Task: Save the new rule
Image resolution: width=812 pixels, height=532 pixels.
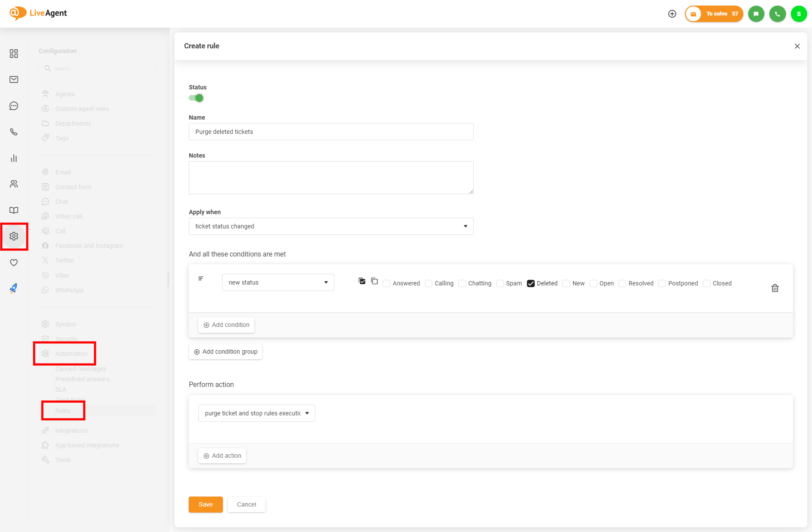Action: click(206, 504)
